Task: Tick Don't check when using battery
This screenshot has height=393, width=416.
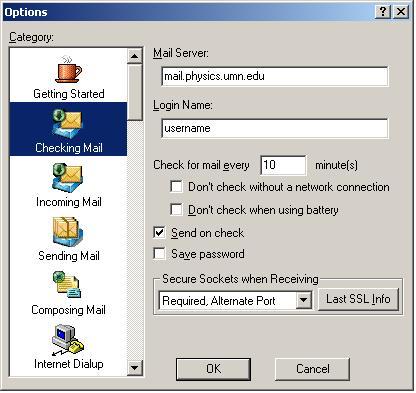Action: (x=176, y=210)
